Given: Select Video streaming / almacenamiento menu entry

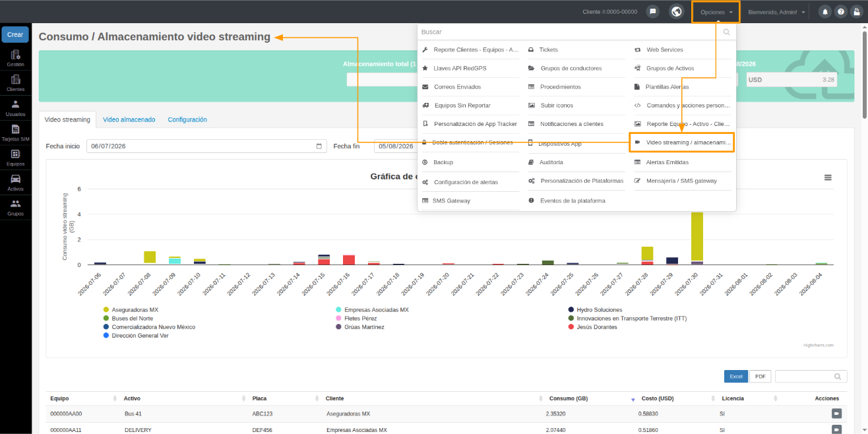Looking at the screenshot, I should click(x=683, y=142).
